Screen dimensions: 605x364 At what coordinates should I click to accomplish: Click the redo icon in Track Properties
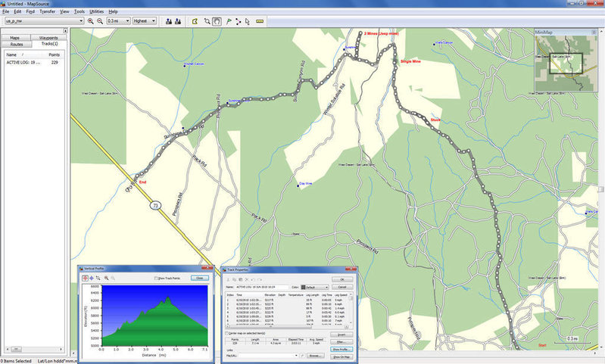[260, 279]
